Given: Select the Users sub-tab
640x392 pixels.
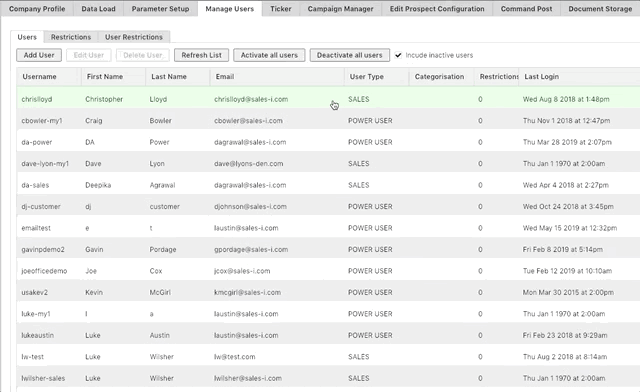Looking at the screenshot, I should (x=27, y=37).
